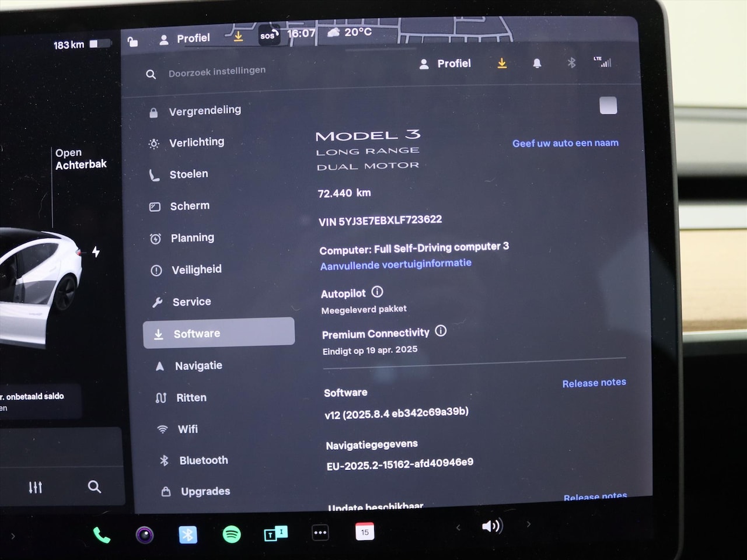
Task: Open Release notes beside Software version
Action: tap(594, 383)
